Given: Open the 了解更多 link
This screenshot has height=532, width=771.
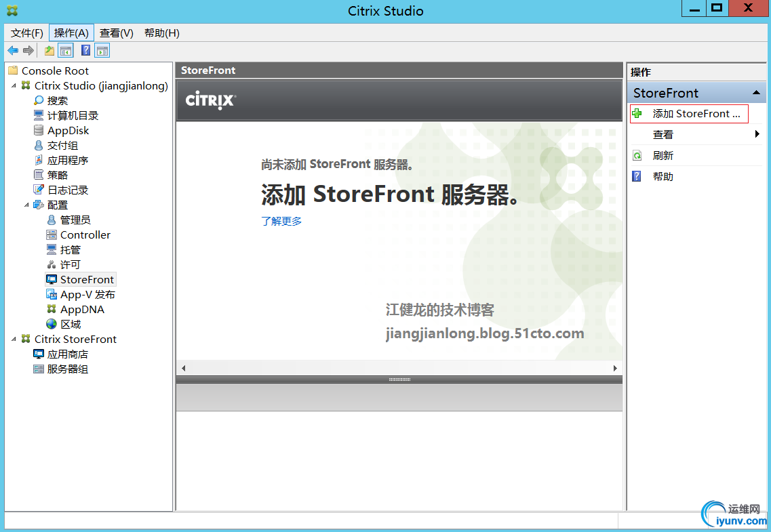Looking at the screenshot, I should pyautogui.click(x=281, y=221).
